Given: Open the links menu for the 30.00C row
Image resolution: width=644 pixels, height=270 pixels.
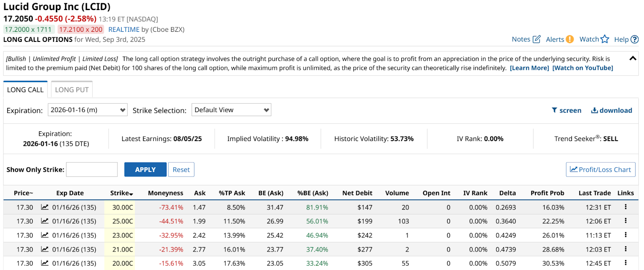Looking at the screenshot, I should click(625, 207).
